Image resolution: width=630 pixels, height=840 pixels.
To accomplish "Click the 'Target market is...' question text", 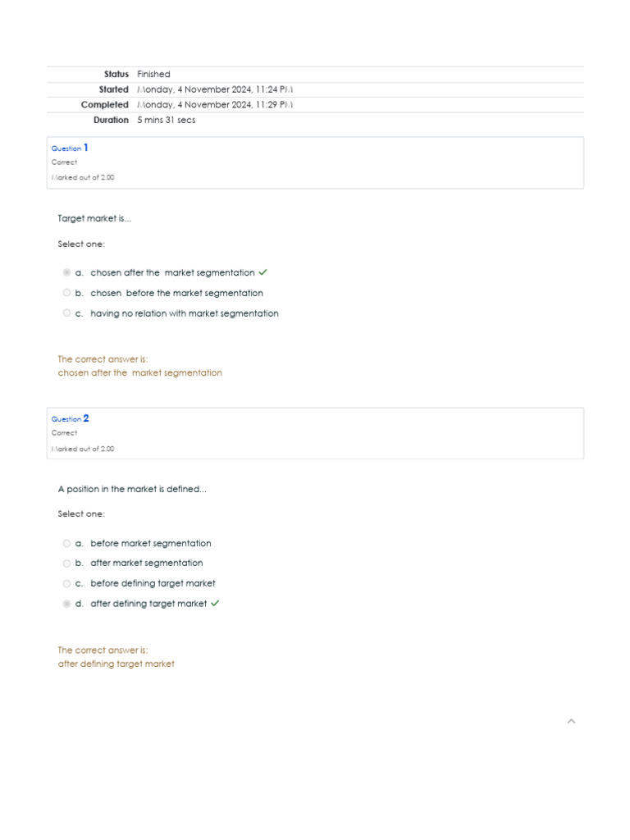I will [94, 219].
